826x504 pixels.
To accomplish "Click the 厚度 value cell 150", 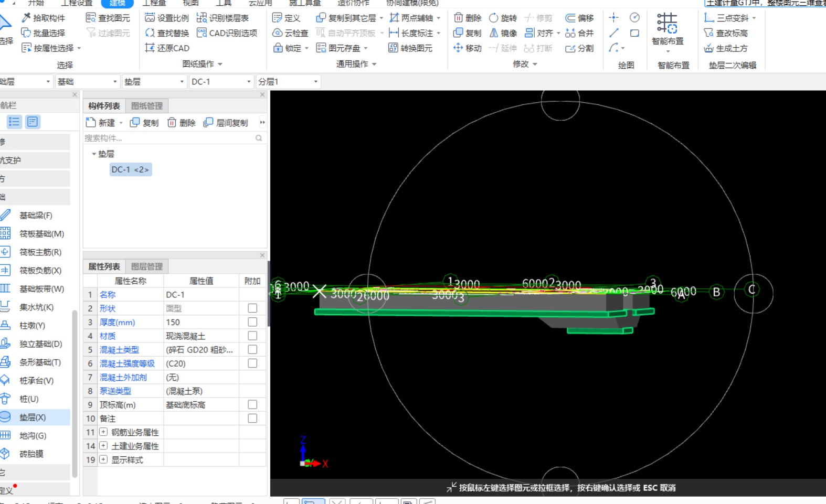I will click(202, 322).
